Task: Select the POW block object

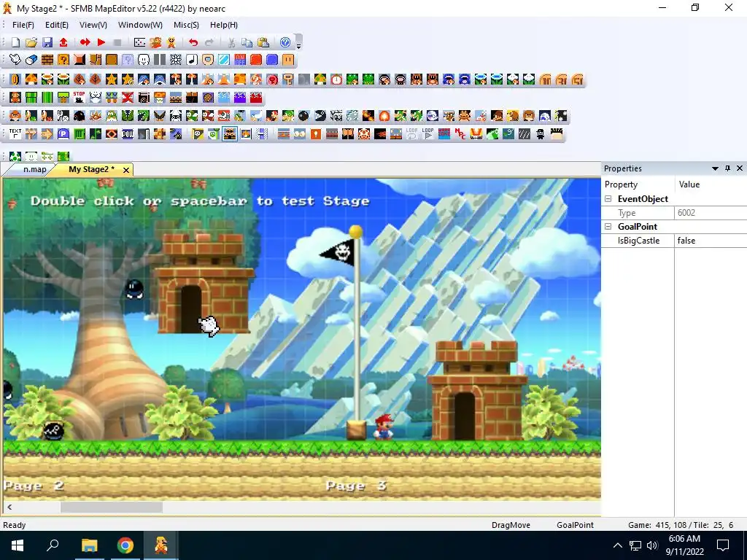Action: (x=128, y=134)
